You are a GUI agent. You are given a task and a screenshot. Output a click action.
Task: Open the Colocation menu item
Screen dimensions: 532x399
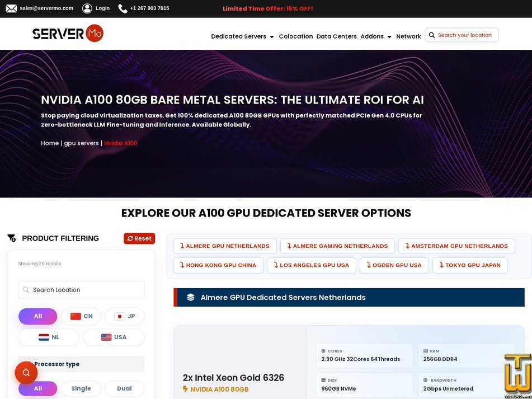click(x=296, y=36)
